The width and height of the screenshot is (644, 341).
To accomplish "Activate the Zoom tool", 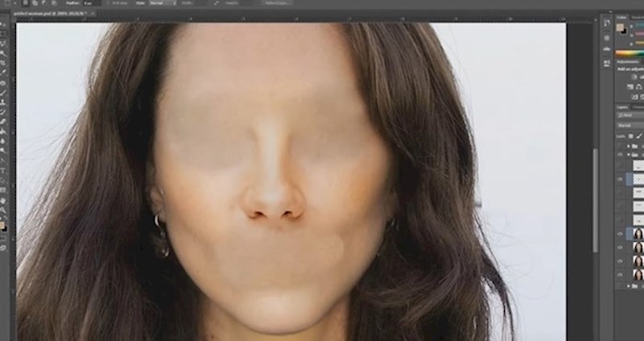I will (x=3, y=210).
